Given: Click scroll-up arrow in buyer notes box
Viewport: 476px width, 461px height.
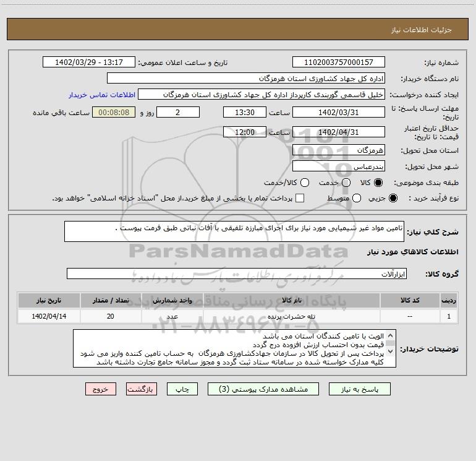Looking at the screenshot, I should click(x=391, y=335).
